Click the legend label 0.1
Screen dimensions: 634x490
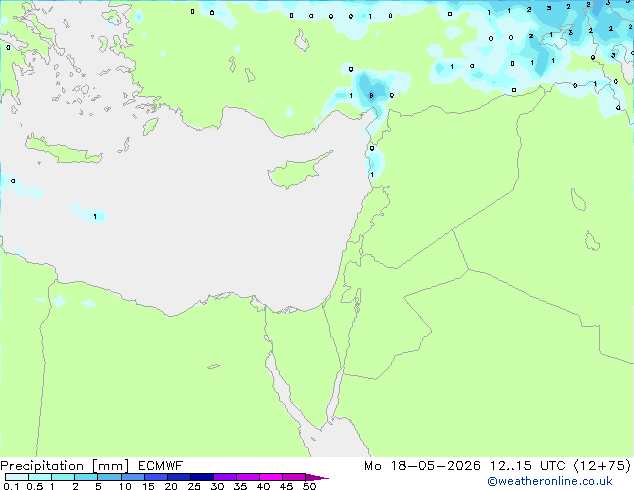click(x=11, y=486)
